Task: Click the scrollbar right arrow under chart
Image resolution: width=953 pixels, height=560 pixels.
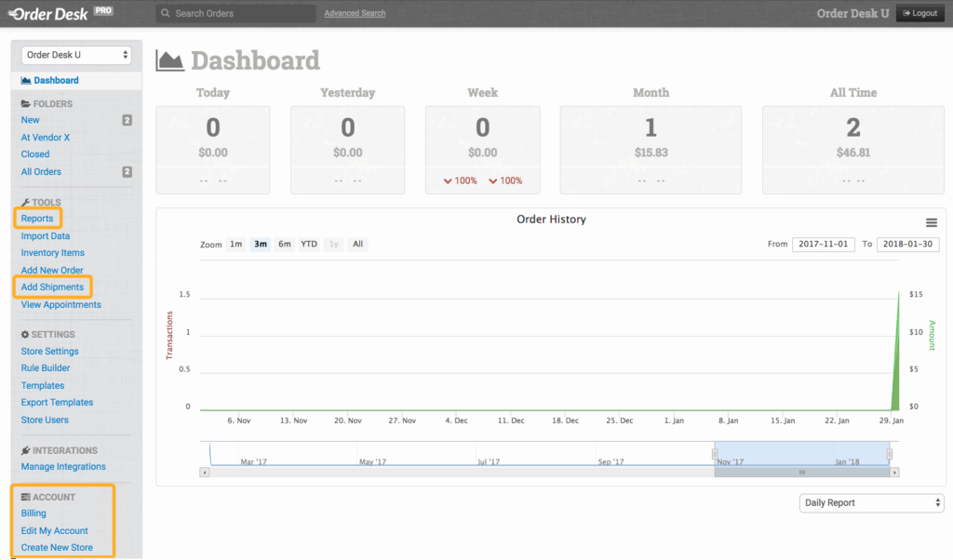Action: coord(894,473)
